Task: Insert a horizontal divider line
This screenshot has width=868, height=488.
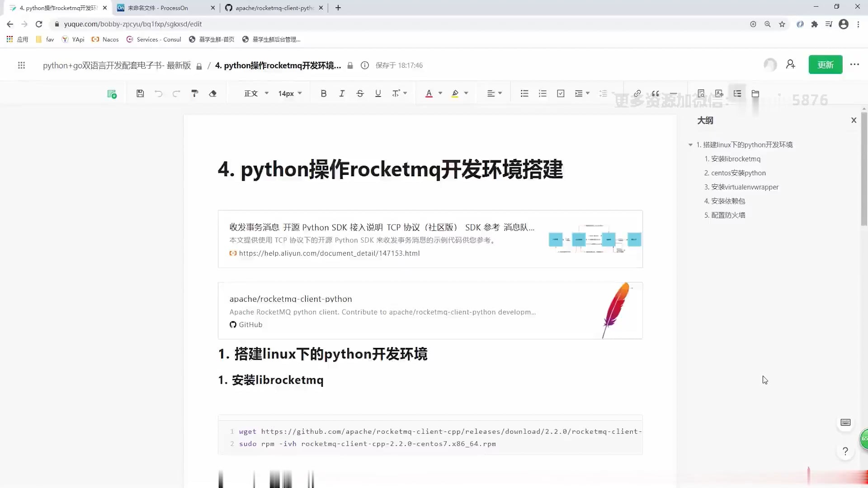Action: (674, 93)
